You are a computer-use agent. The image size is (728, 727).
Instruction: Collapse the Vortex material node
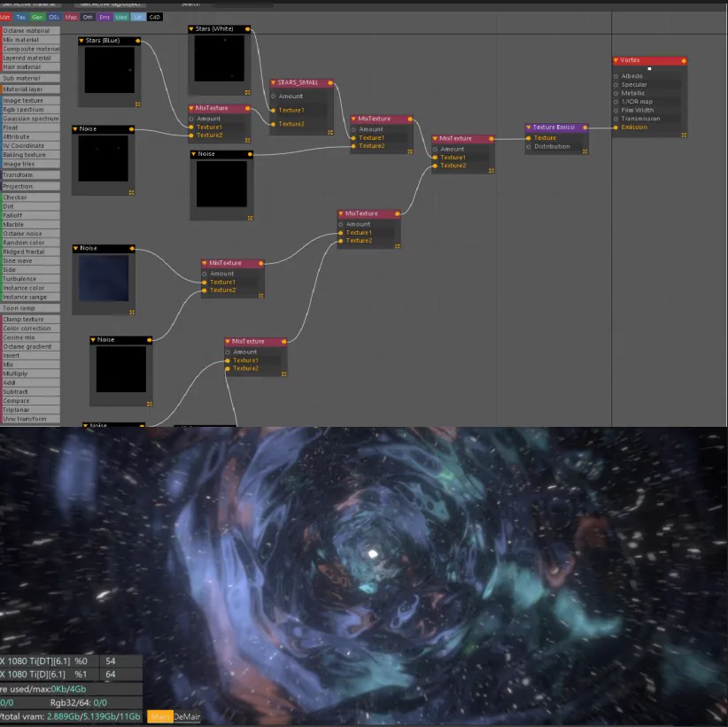(616, 61)
